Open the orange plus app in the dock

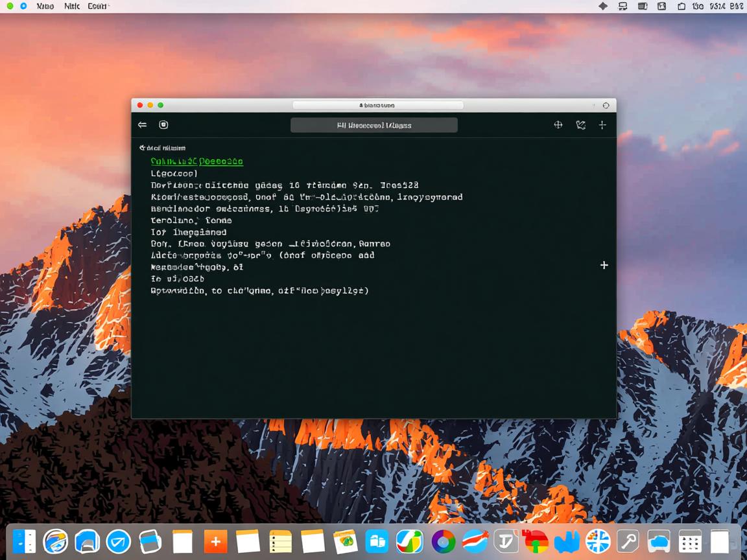[216, 541]
